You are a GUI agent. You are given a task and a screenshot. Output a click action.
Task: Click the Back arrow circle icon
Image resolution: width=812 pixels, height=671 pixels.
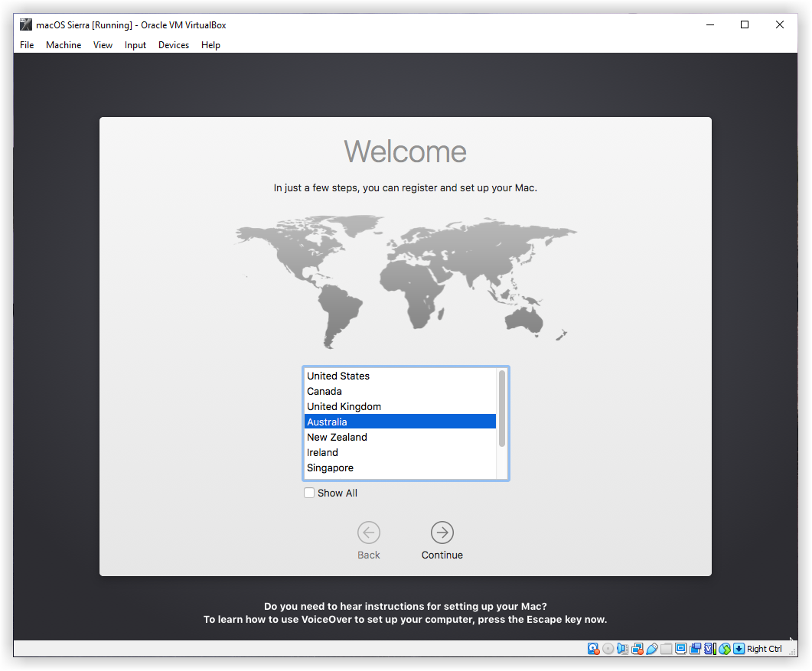tap(369, 533)
